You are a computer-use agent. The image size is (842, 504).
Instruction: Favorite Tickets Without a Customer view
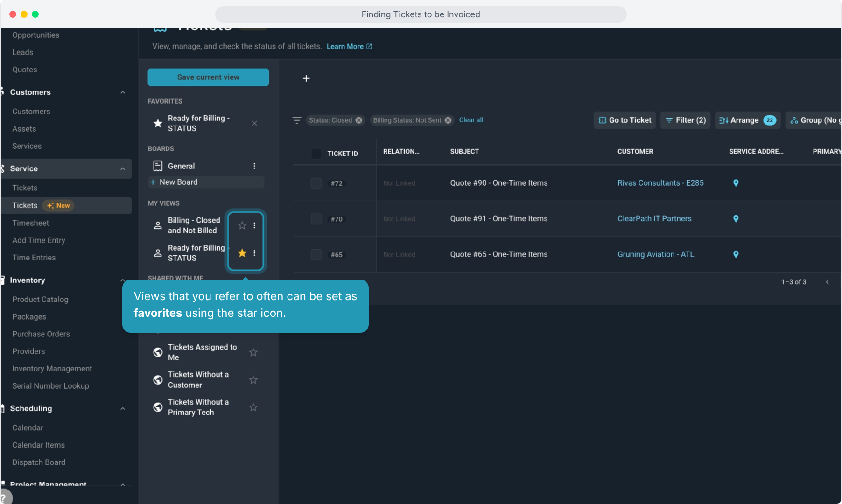pyautogui.click(x=253, y=380)
